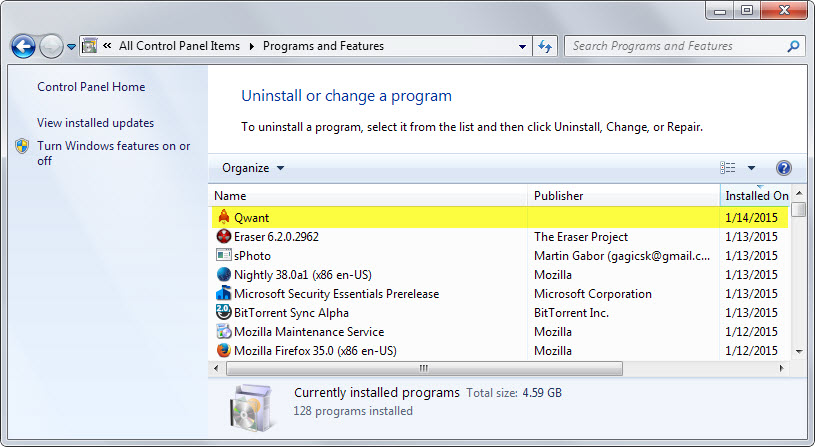This screenshot has width=815, height=447.
Task: Open View installed updates link
Action: [x=96, y=123]
